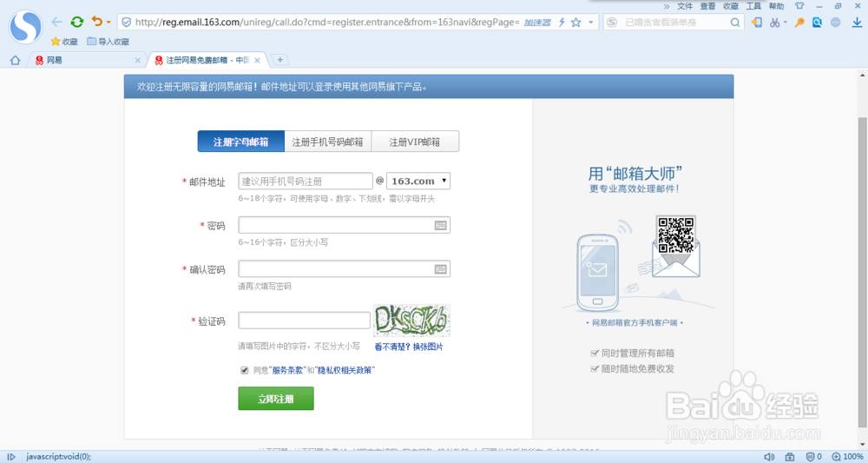This screenshot has height=463, width=868.
Task: Click the 100% zoom control
Action: click(847, 456)
